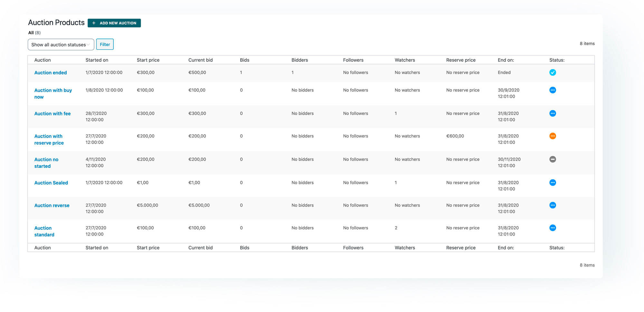The width and height of the screenshot is (644, 312).
Task: Click the 28/7/2020 12:00:00 start date
Action: (x=96, y=116)
